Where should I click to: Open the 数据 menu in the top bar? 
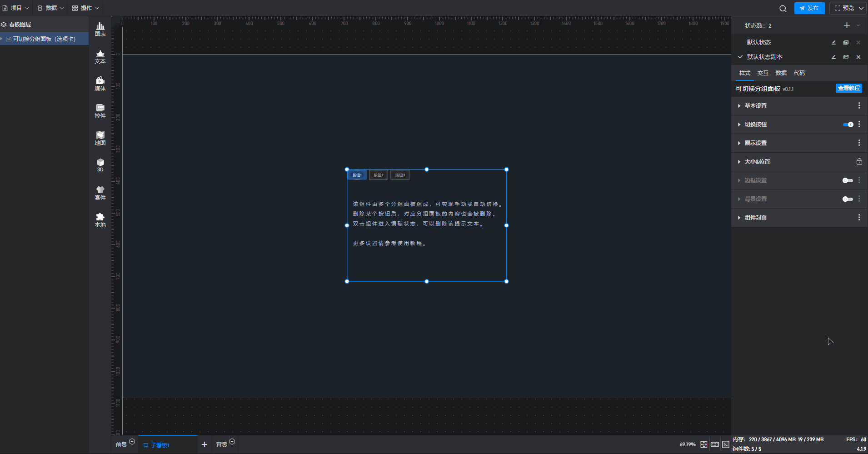(50, 8)
